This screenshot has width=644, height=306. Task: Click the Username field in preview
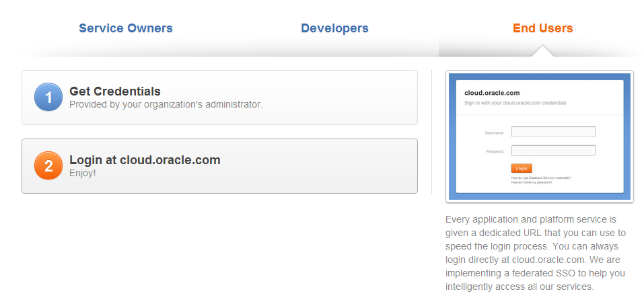(553, 132)
